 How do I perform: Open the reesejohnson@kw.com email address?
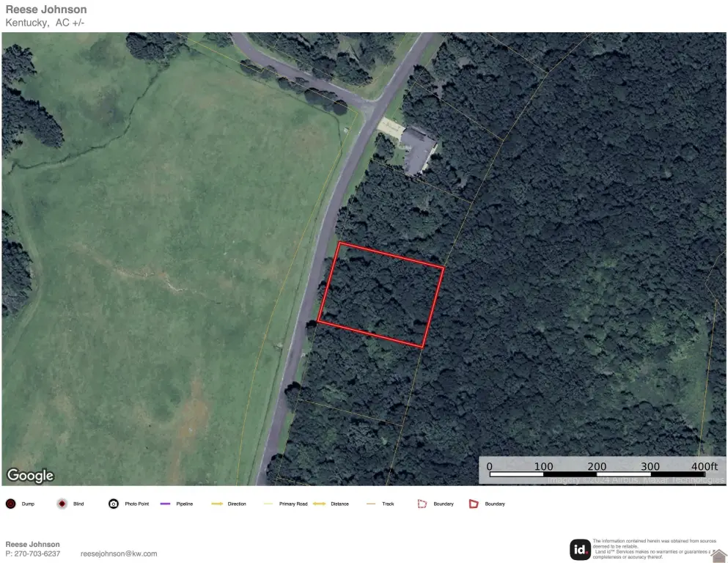click(x=119, y=553)
